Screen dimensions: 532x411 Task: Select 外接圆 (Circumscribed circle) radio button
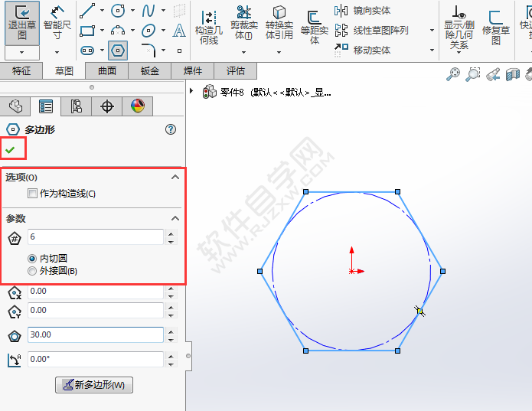pos(32,271)
